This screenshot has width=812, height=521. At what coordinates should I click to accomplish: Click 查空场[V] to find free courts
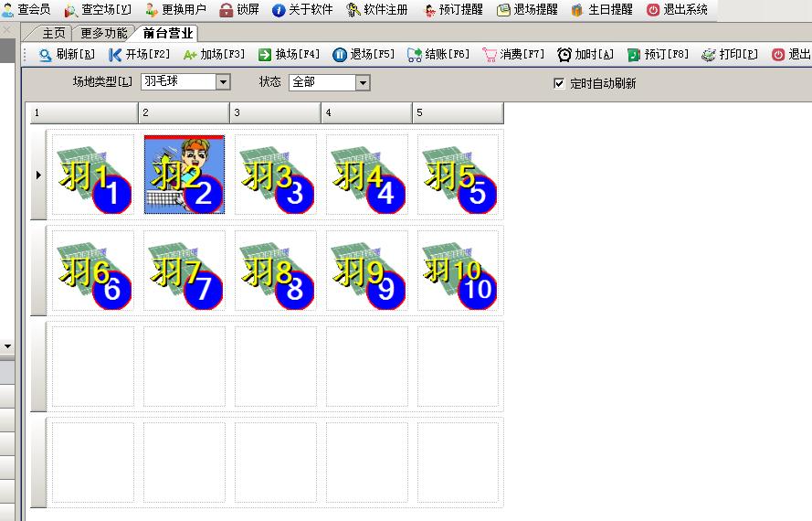pos(98,9)
